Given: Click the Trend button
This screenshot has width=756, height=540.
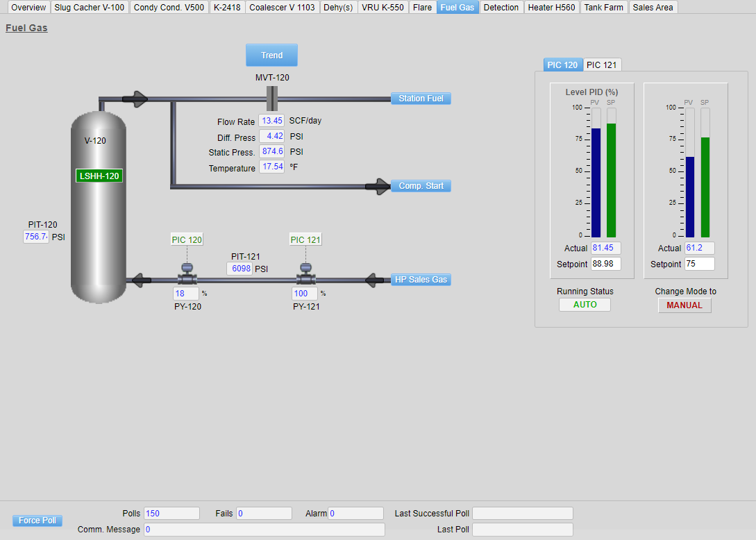Looking at the screenshot, I should [271, 55].
